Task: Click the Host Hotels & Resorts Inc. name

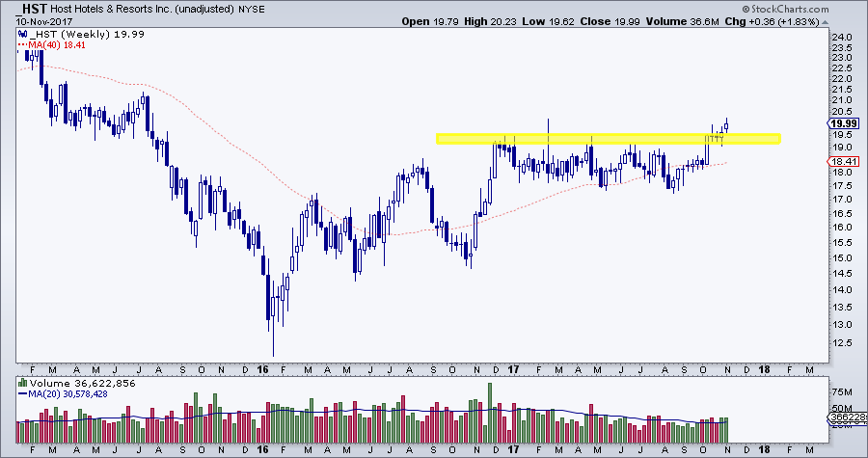Action: [113, 10]
